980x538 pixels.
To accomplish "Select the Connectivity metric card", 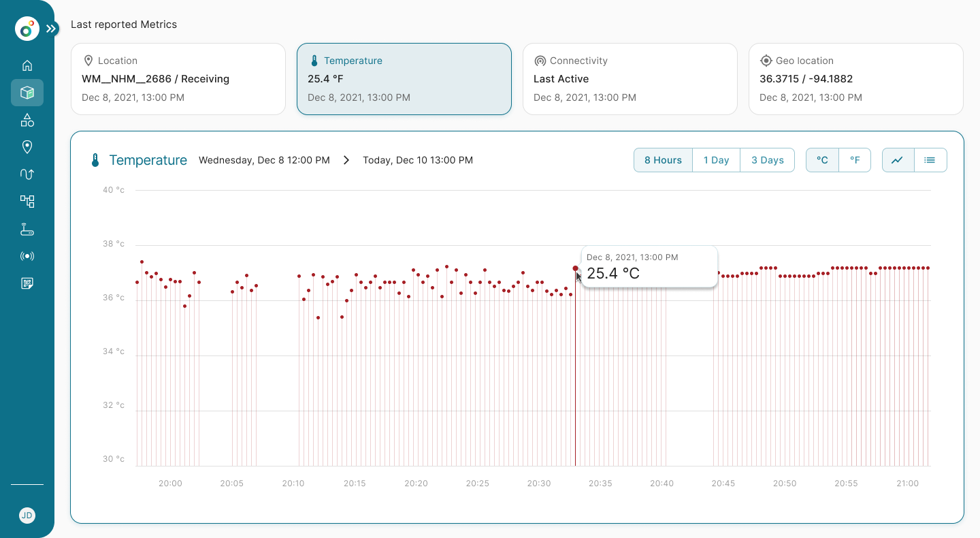I will (630, 79).
